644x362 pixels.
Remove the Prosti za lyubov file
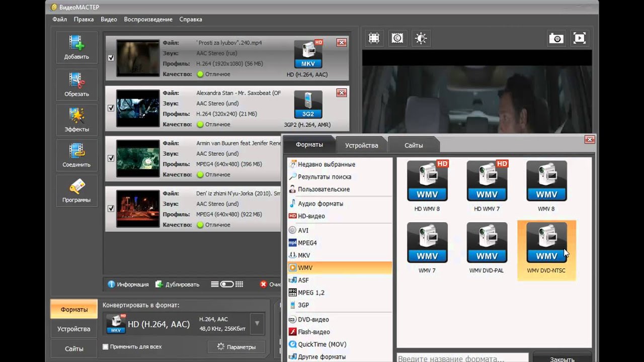[x=342, y=43]
